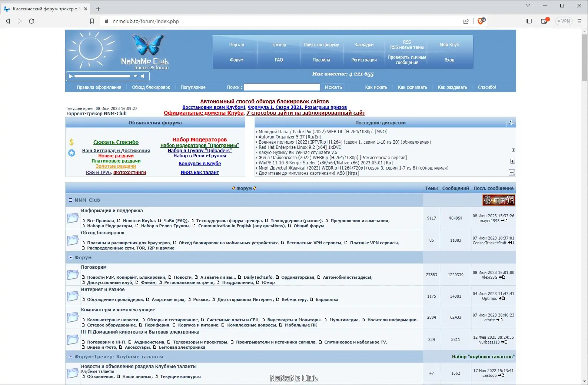Click folder icon for Информация и поддержка
This screenshot has height=385, width=588.
73,218
